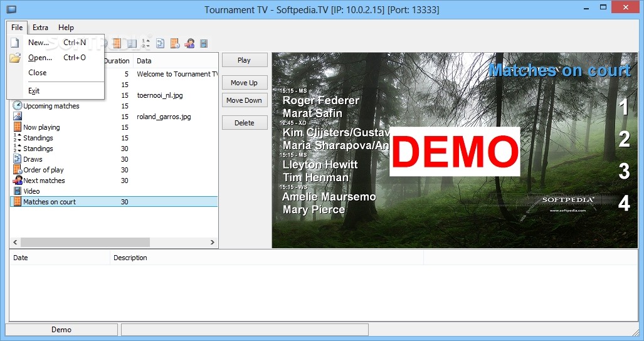Viewport: 644px width, 341px height.
Task: Click the horizontal scrollbar thumb in playlist
Action: pyautogui.click(x=85, y=243)
